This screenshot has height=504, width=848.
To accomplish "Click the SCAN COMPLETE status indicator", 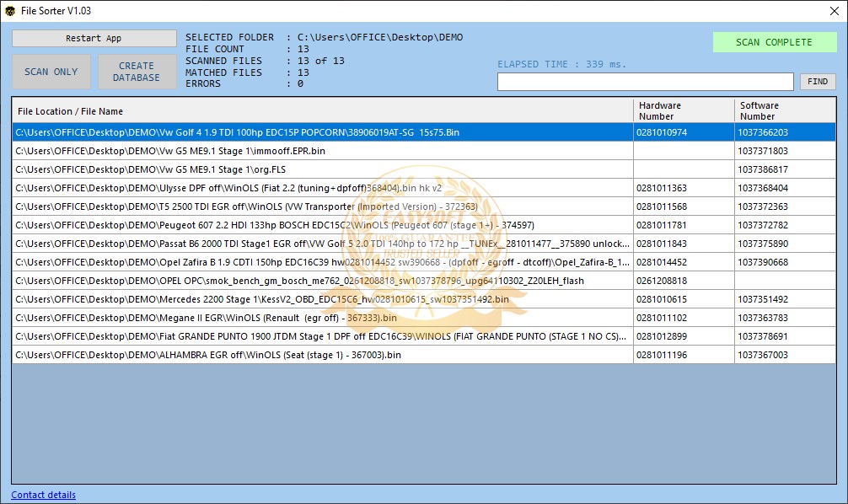I will pos(775,42).
